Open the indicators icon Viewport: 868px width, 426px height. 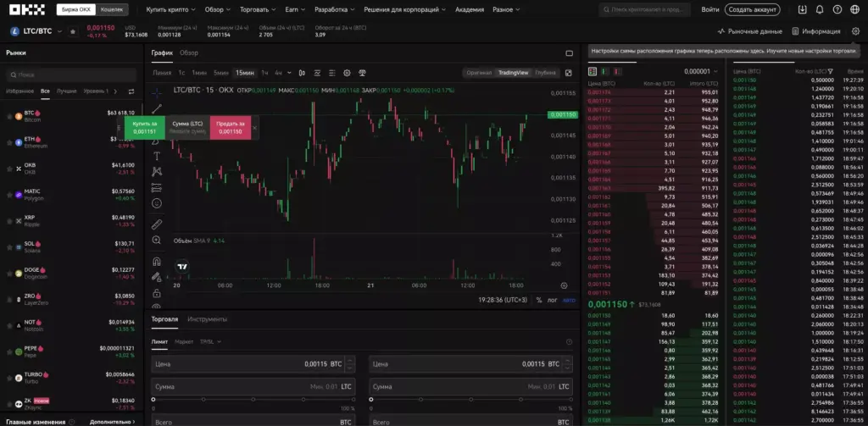click(x=317, y=73)
